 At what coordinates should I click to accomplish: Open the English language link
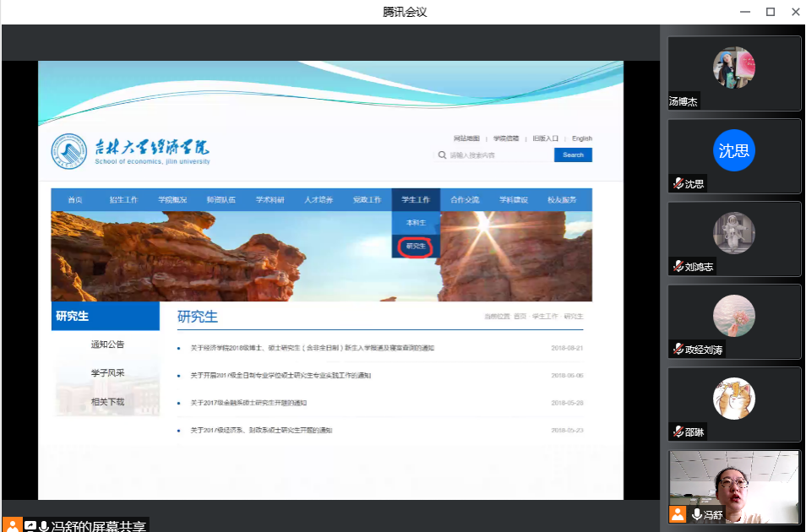[x=581, y=138]
